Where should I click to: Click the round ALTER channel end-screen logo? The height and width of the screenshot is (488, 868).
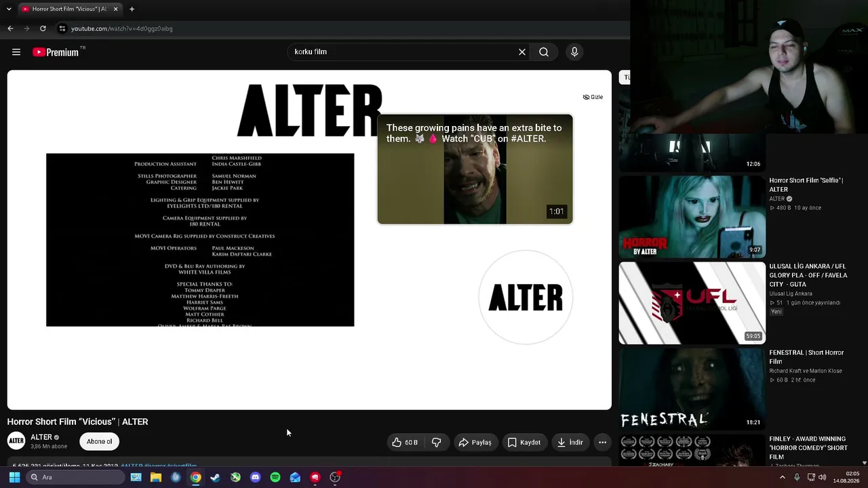[x=526, y=297]
